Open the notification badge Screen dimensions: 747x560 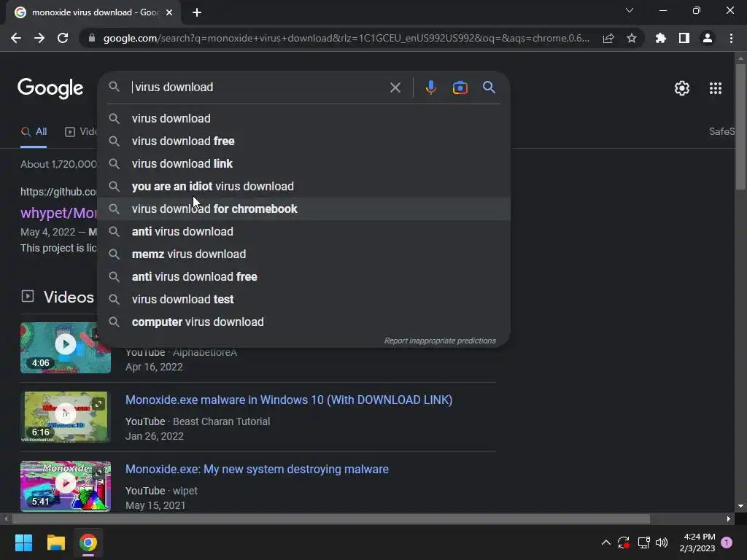coord(727,542)
